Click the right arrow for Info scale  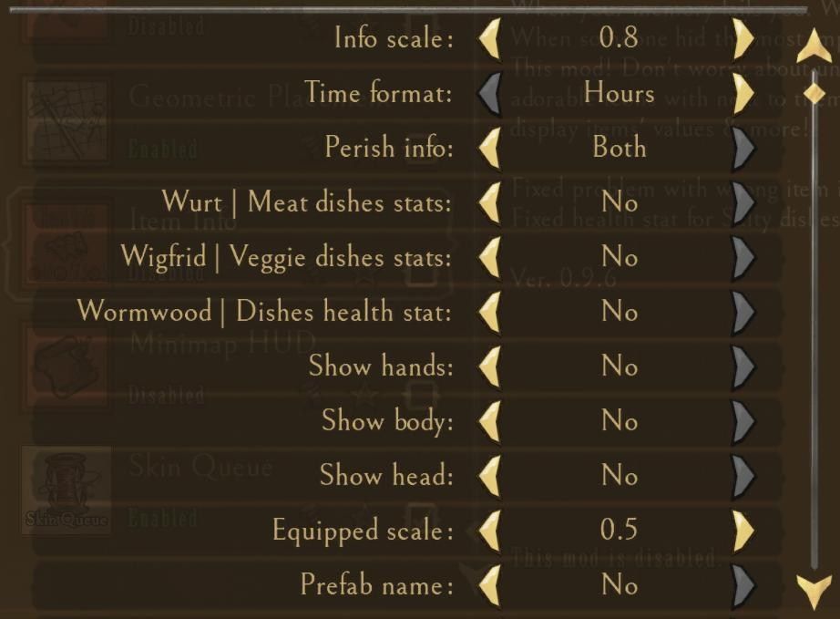[x=743, y=39]
